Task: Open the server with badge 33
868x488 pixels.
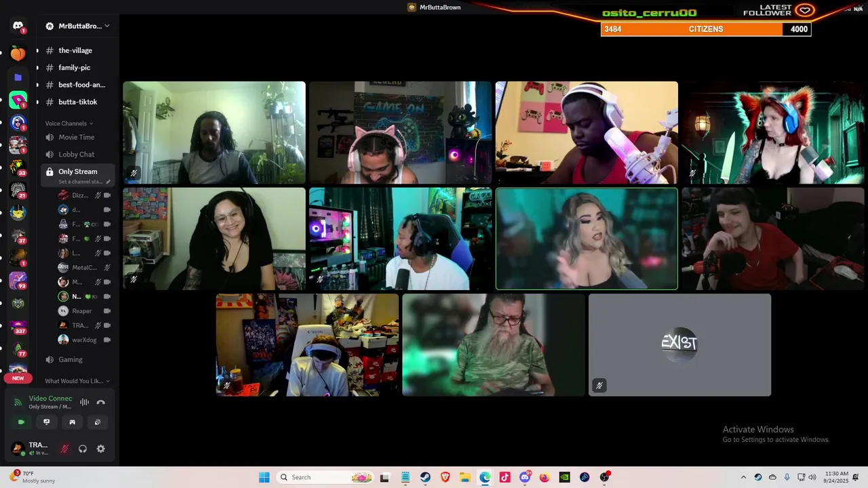Action: click(x=18, y=168)
